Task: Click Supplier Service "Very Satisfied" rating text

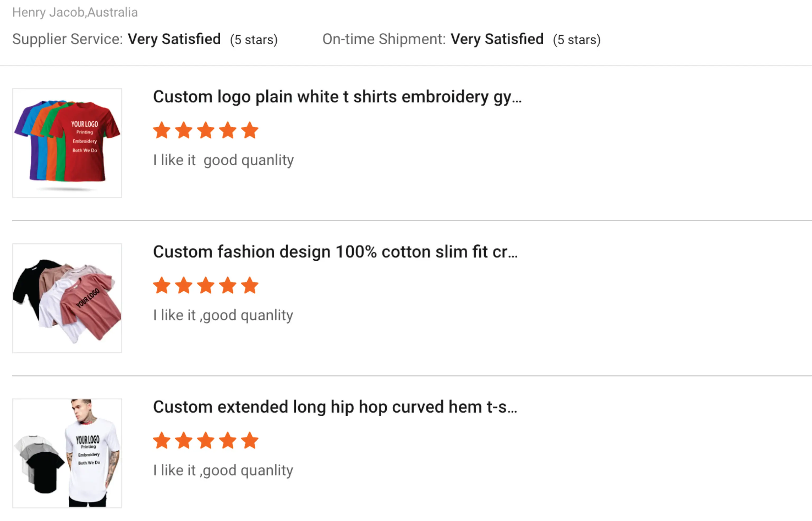Action: click(x=174, y=39)
